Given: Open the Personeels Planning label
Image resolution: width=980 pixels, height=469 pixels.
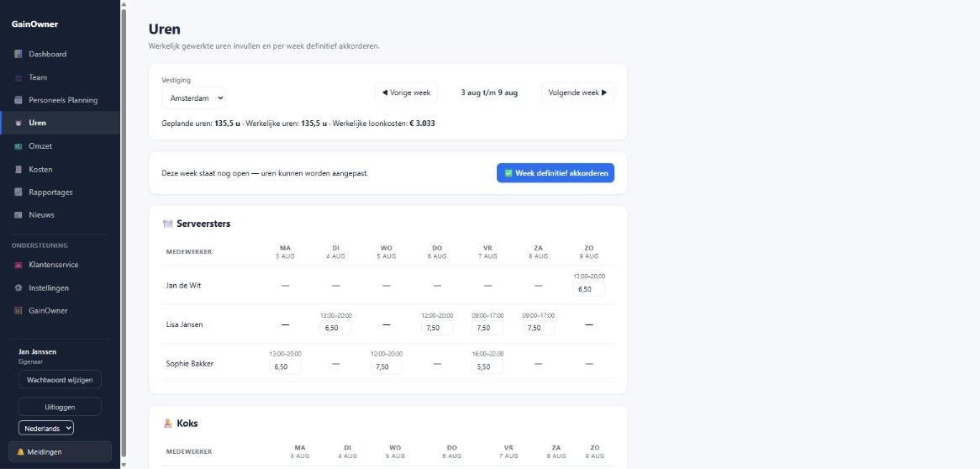Looking at the screenshot, I should coord(63,100).
